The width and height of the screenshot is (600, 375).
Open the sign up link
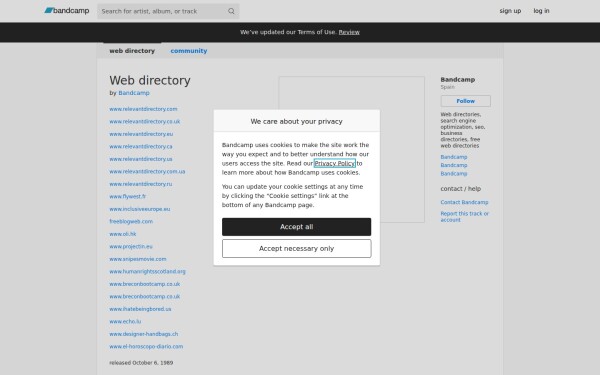click(510, 11)
